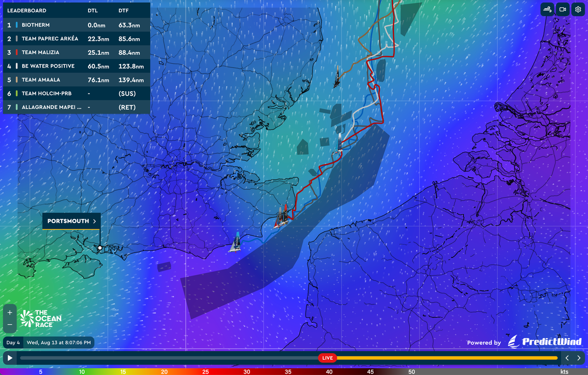Click the Wed, Aug 13 timestamp
This screenshot has width=588, height=375.
point(59,342)
